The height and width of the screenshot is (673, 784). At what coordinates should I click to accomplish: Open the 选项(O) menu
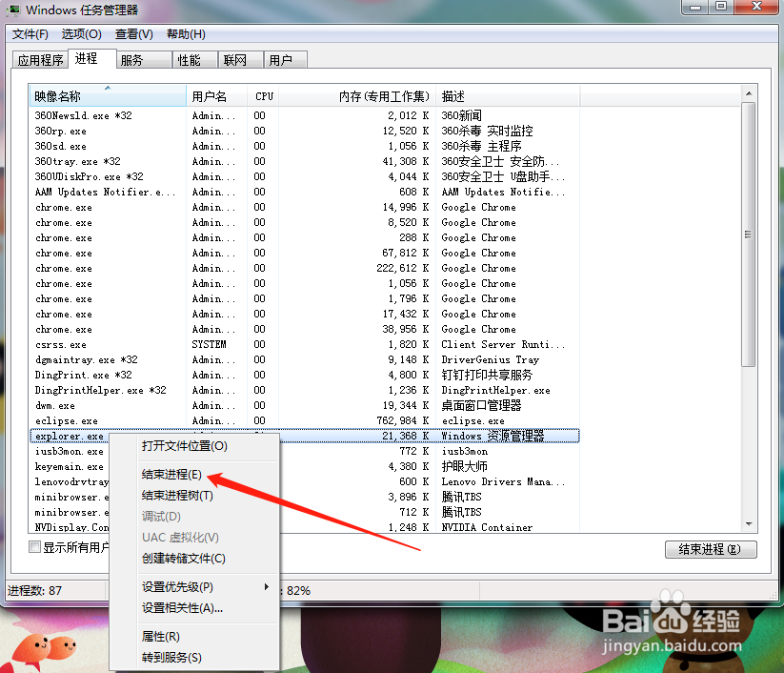coord(82,34)
